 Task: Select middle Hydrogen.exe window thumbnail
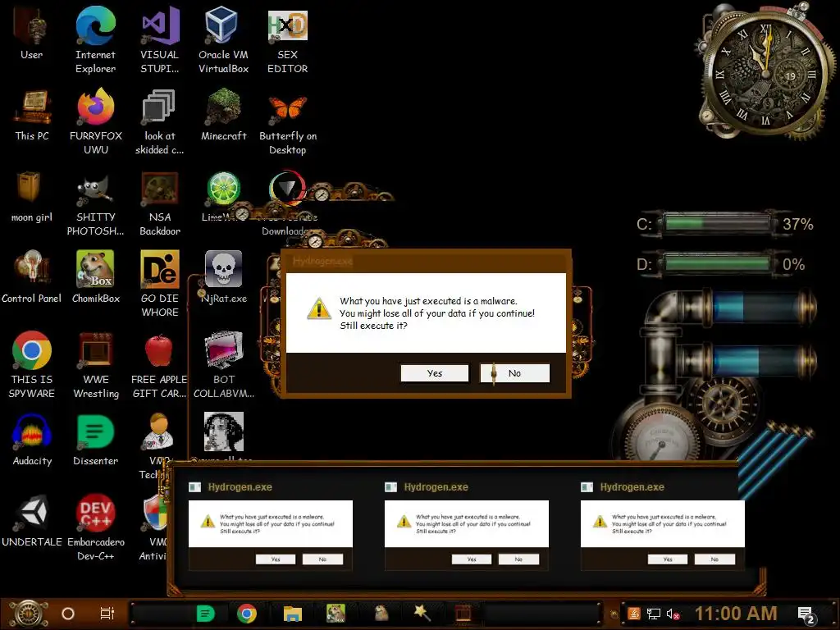pos(467,526)
